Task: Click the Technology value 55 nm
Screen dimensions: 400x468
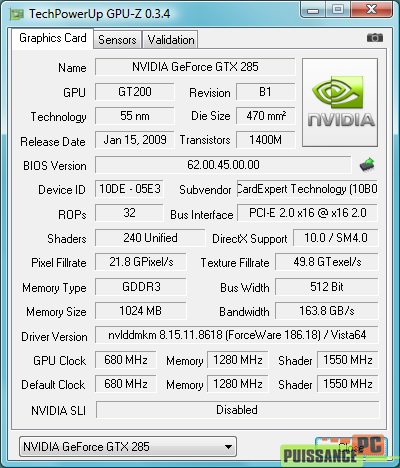Action: tap(135, 116)
